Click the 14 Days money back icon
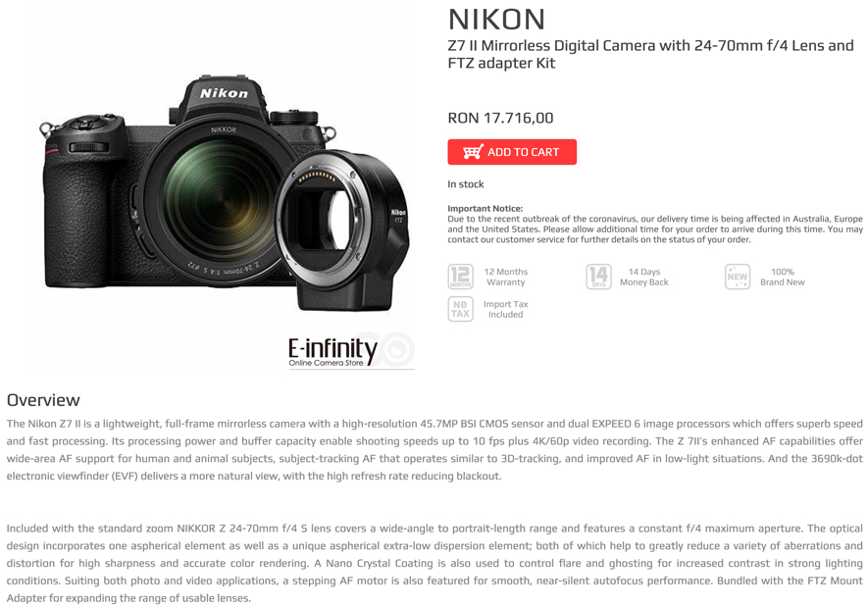The width and height of the screenshot is (868, 608). [x=598, y=277]
